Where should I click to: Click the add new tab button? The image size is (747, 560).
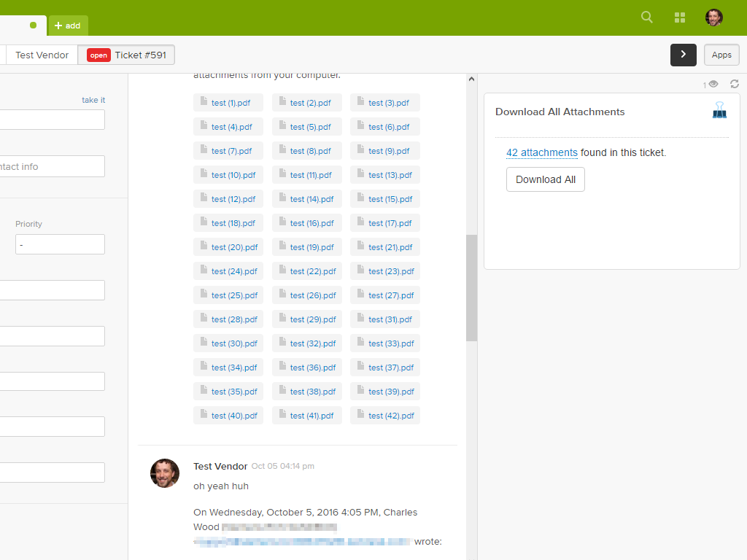(x=68, y=26)
